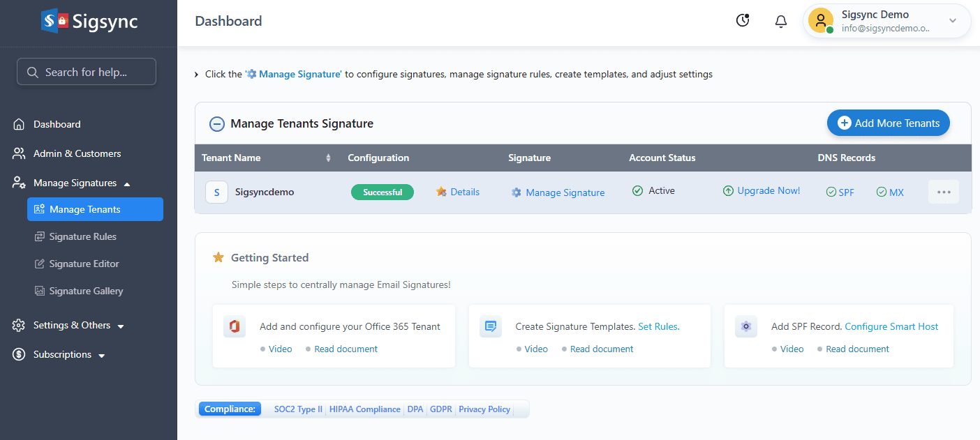Viewport: 980px width, 440px height.
Task: Click the Search for help field
Action: (87, 72)
